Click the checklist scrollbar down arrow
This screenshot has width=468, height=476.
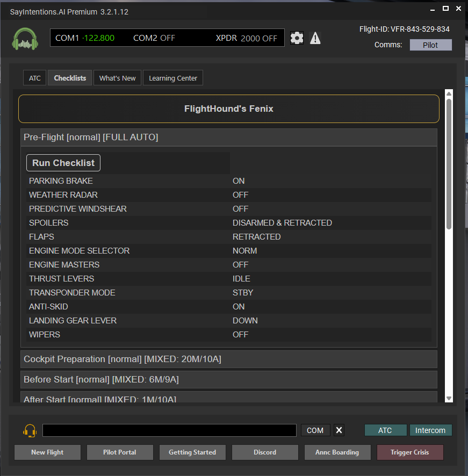coord(449,399)
